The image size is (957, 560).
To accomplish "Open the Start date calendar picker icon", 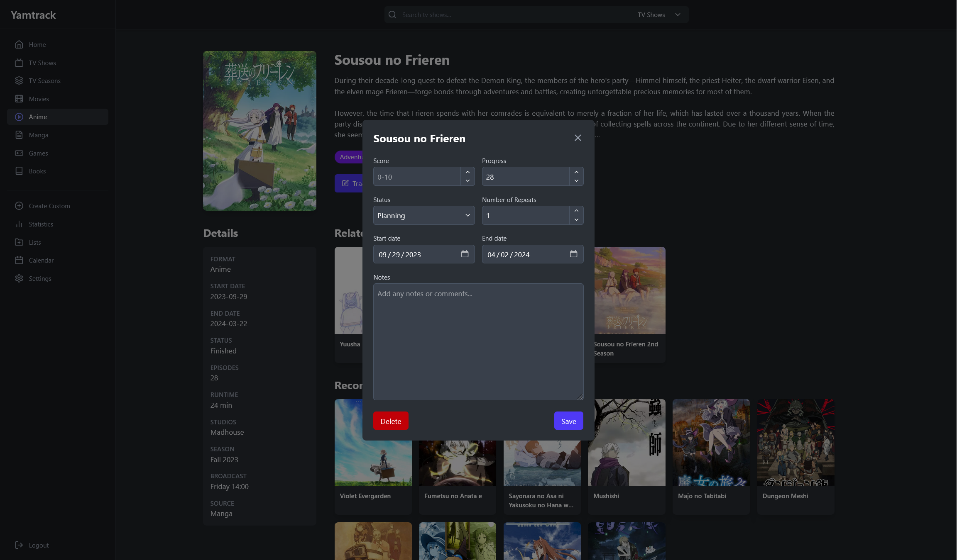I will coord(465,254).
